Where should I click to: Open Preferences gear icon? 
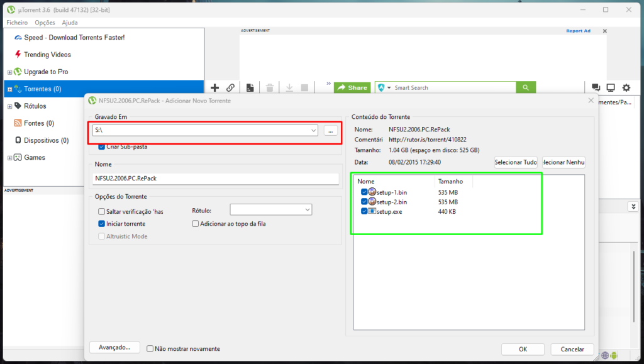pyautogui.click(x=626, y=87)
